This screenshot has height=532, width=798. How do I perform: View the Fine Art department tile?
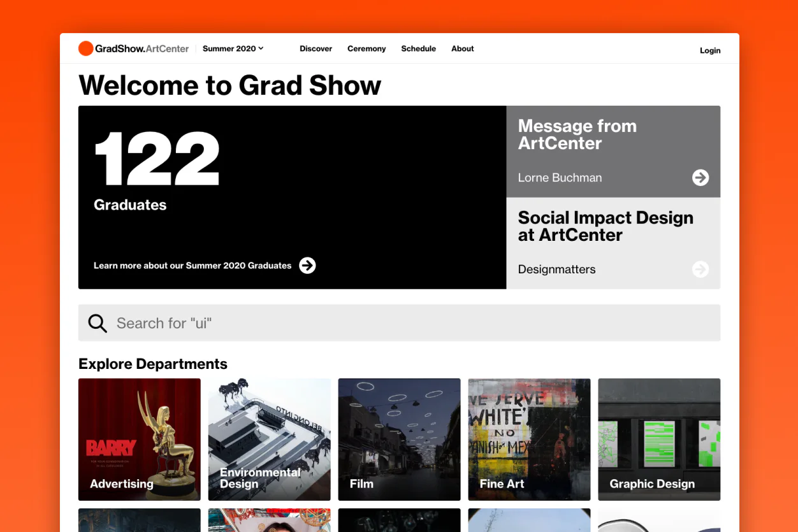pos(530,440)
